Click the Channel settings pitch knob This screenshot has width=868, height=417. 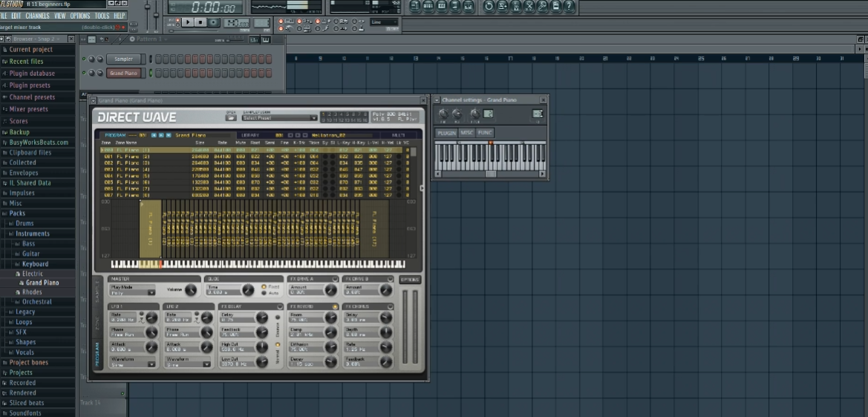475,114
